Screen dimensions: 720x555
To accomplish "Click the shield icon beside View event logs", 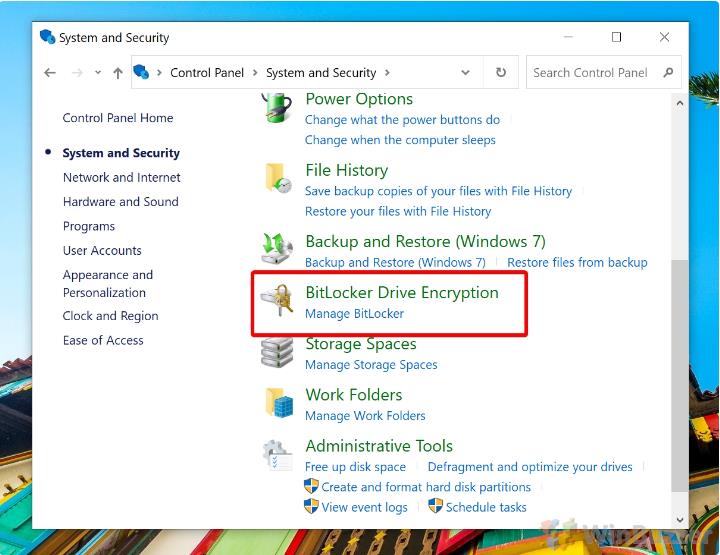I will (x=311, y=506).
